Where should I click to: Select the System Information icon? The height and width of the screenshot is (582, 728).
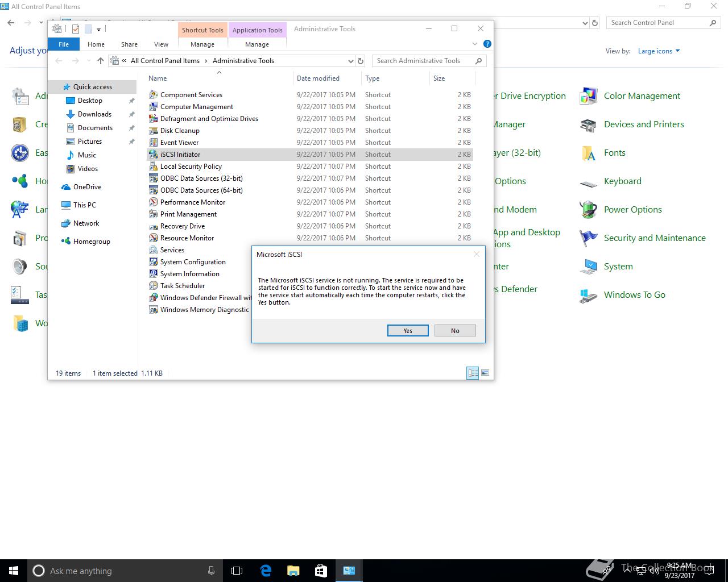click(153, 274)
